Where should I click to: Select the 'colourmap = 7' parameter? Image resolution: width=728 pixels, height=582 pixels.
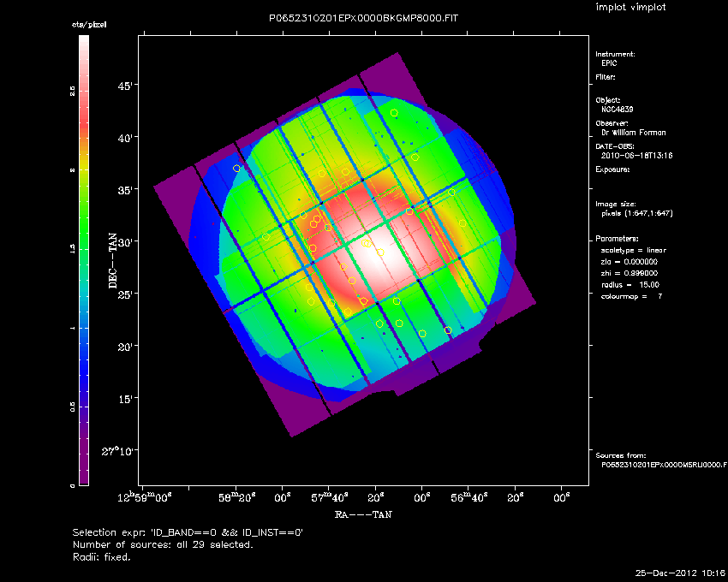[x=631, y=297]
